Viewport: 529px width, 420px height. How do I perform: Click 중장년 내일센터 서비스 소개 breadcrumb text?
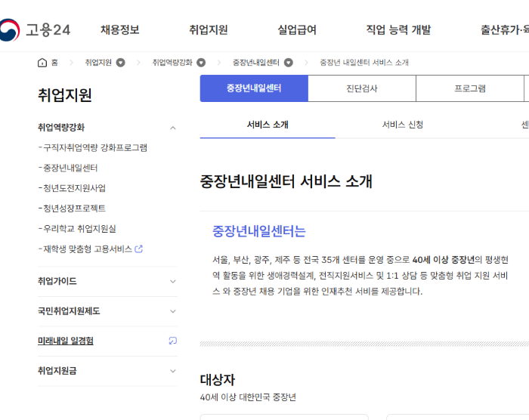click(x=364, y=63)
